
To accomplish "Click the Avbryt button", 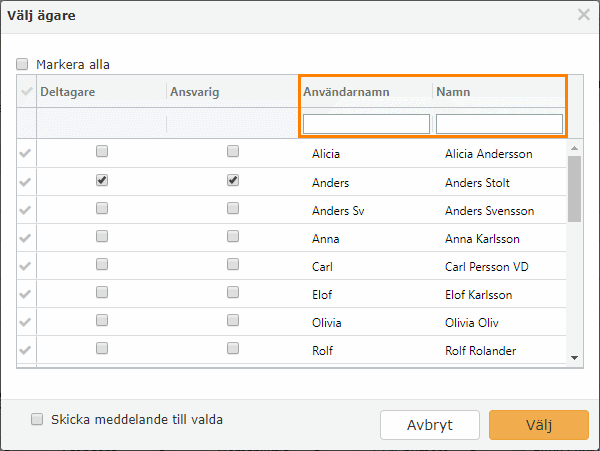I will [430, 425].
